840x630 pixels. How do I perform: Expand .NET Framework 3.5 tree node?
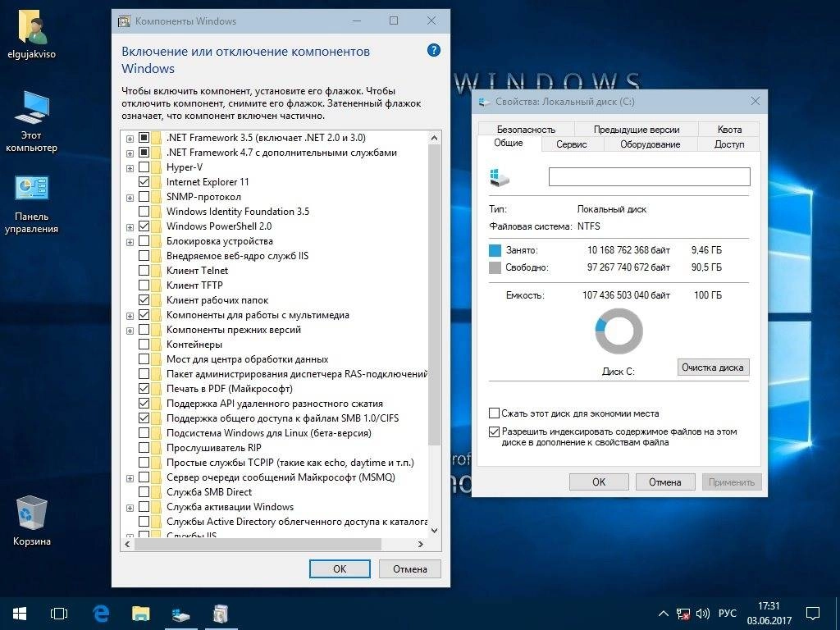click(130, 138)
